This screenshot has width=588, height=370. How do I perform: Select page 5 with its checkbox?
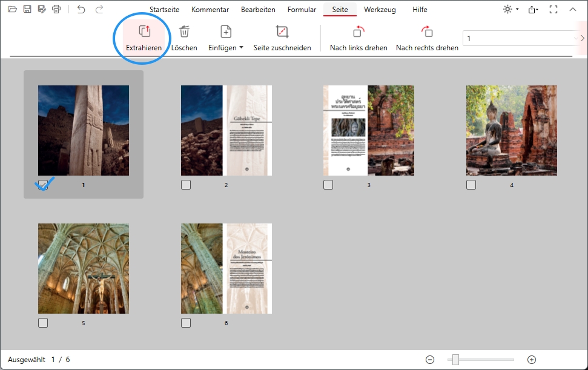click(43, 323)
